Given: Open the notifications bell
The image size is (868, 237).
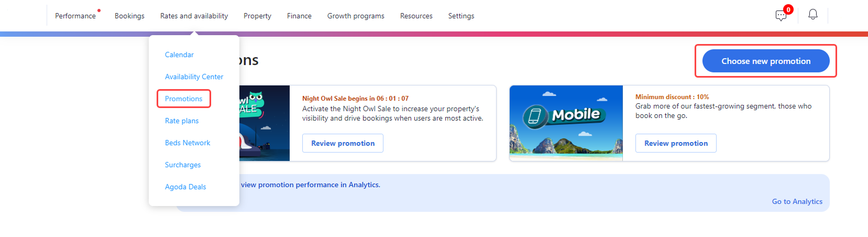Looking at the screenshot, I should click(x=813, y=15).
